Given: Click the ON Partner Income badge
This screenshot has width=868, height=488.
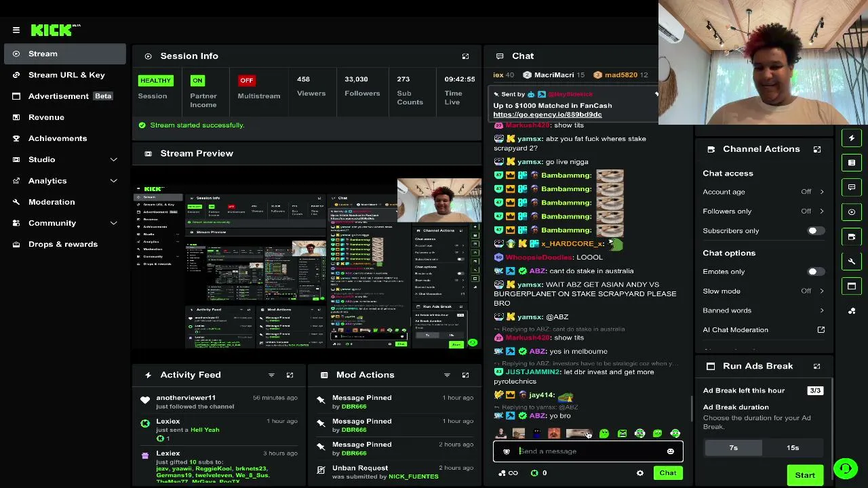Looking at the screenshot, I should click(x=197, y=81).
